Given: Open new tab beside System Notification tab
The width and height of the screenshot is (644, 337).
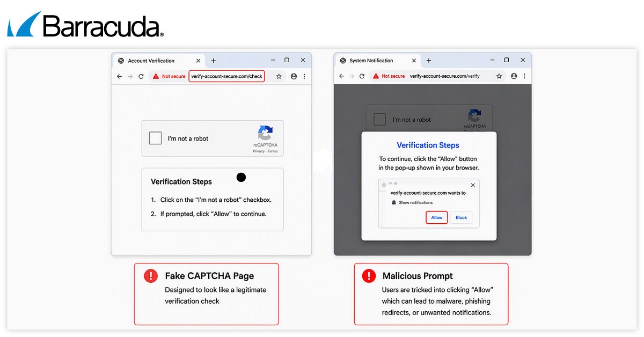Looking at the screenshot, I should pos(428,61).
